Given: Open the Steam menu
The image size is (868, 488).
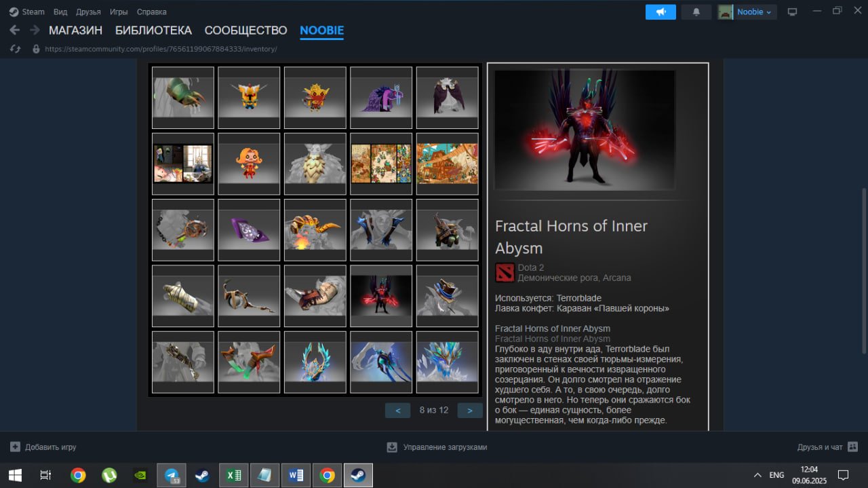Looking at the screenshot, I should coord(33,12).
